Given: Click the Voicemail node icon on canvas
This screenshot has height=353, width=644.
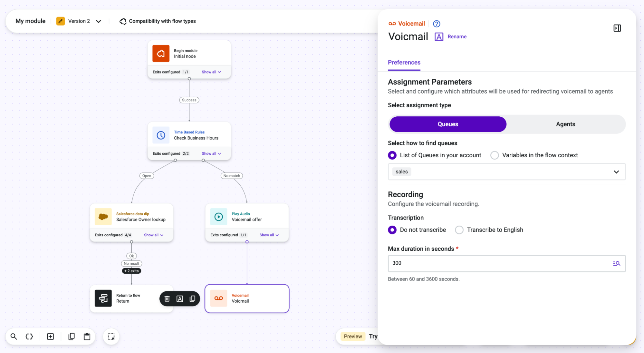Looking at the screenshot, I should point(218,298).
